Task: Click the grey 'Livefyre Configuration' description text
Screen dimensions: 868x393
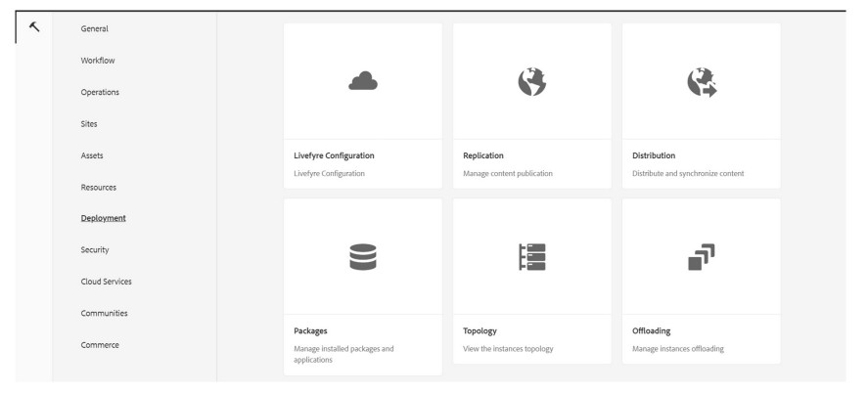Action: [x=330, y=174]
